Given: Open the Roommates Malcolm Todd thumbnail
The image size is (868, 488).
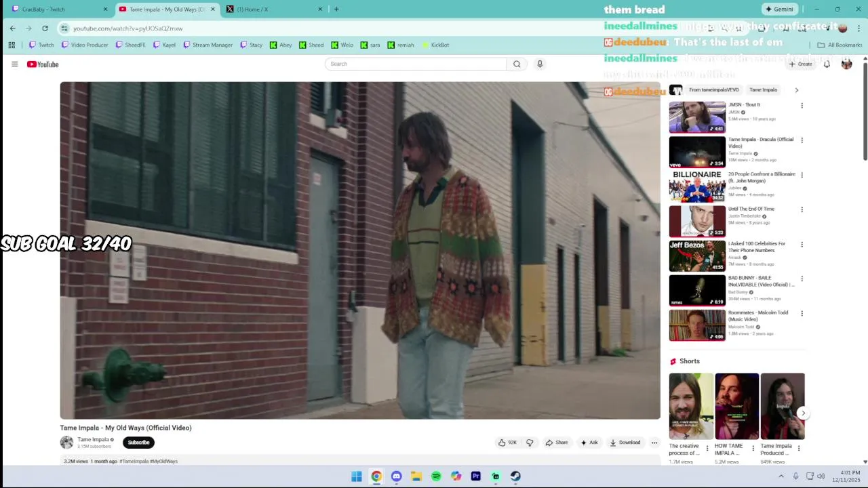Looking at the screenshot, I should 697,325.
